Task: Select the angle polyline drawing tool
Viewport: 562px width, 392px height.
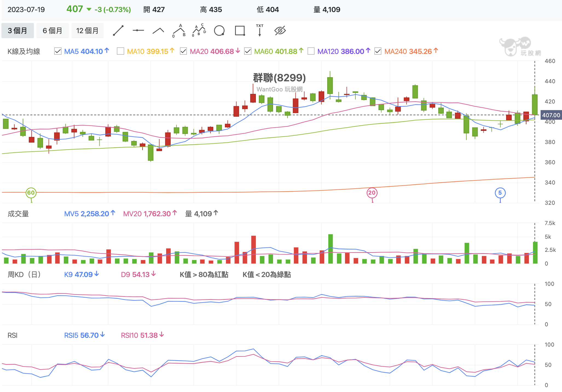Action: pos(158,31)
